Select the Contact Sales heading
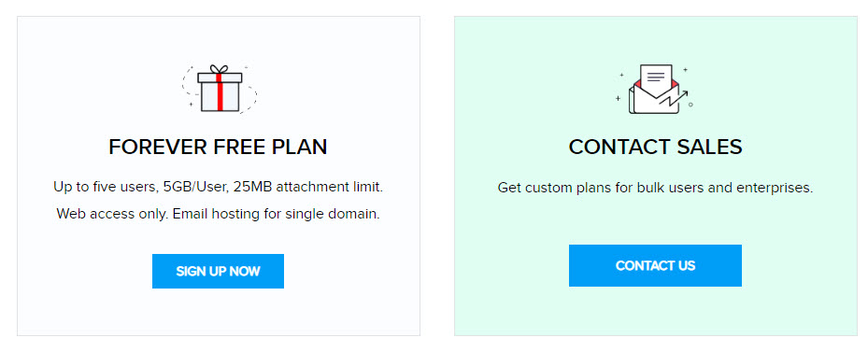 655,148
